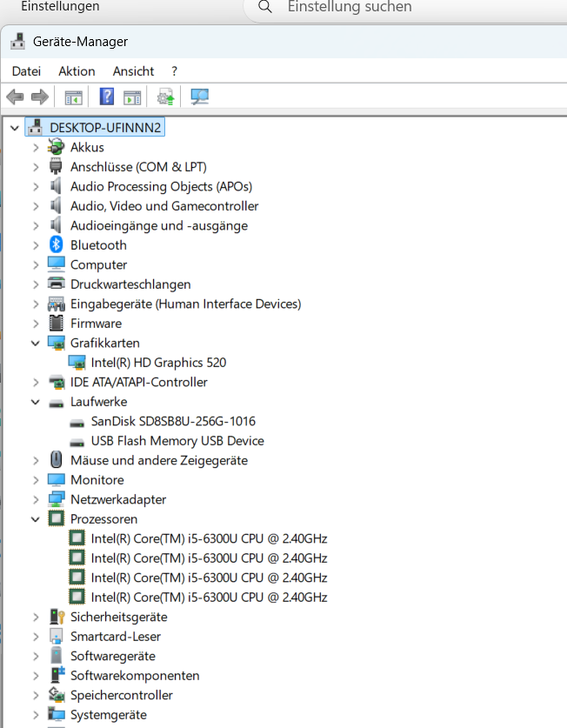This screenshot has width=567, height=728.
Task: Expand the Computer category
Action: pyautogui.click(x=36, y=264)
